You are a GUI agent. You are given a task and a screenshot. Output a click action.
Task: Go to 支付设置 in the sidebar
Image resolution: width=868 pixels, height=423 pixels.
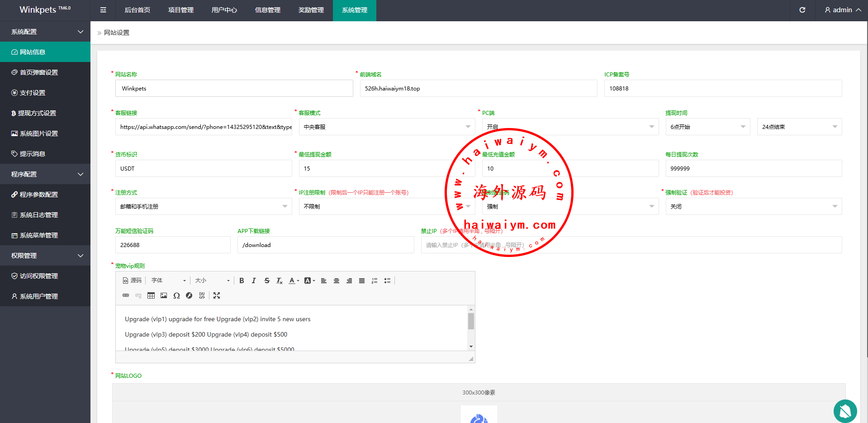pos(33,93)
